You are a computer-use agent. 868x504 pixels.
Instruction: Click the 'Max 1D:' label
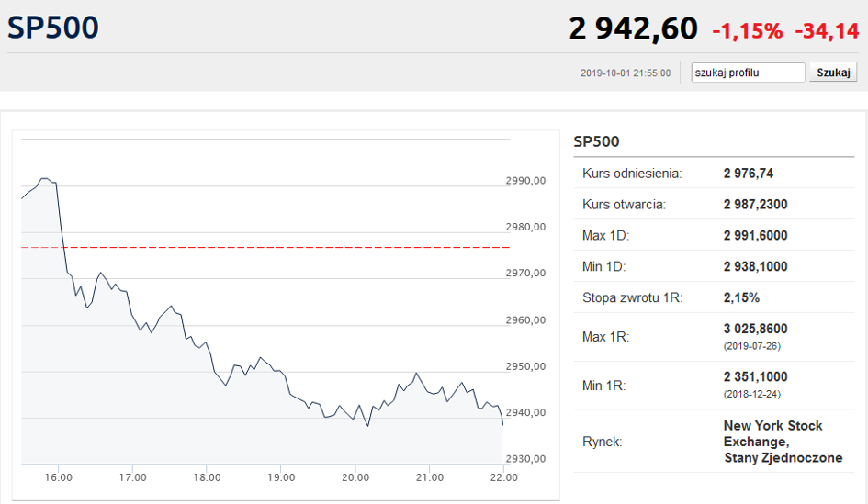click(605, 235)
